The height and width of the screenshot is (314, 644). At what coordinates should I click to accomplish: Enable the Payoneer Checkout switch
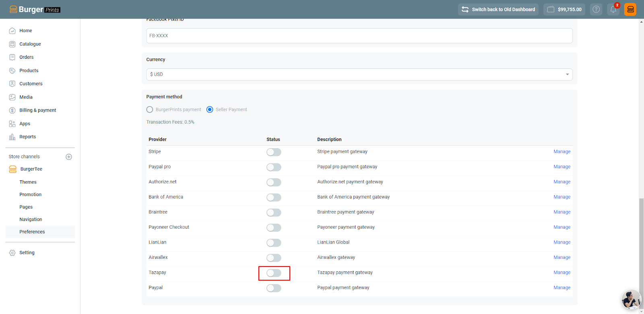tap(274, 227)
